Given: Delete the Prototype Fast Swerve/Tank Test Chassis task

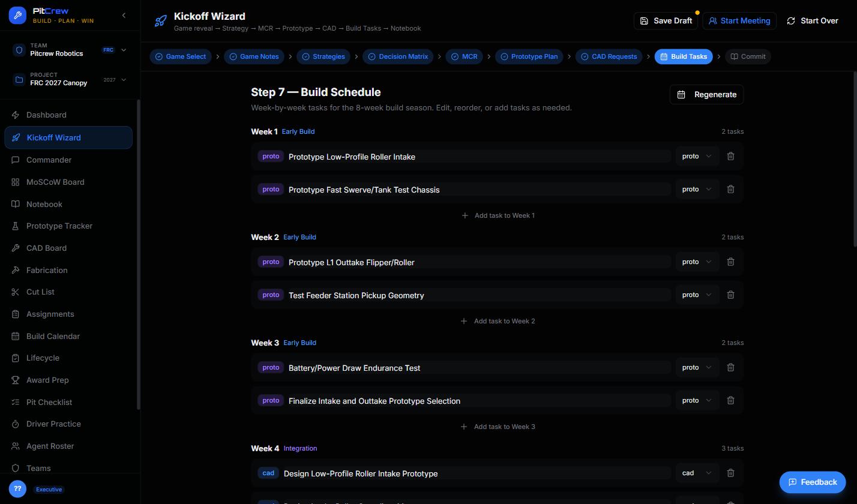Looking at the screenshot, I should point(730,189).
